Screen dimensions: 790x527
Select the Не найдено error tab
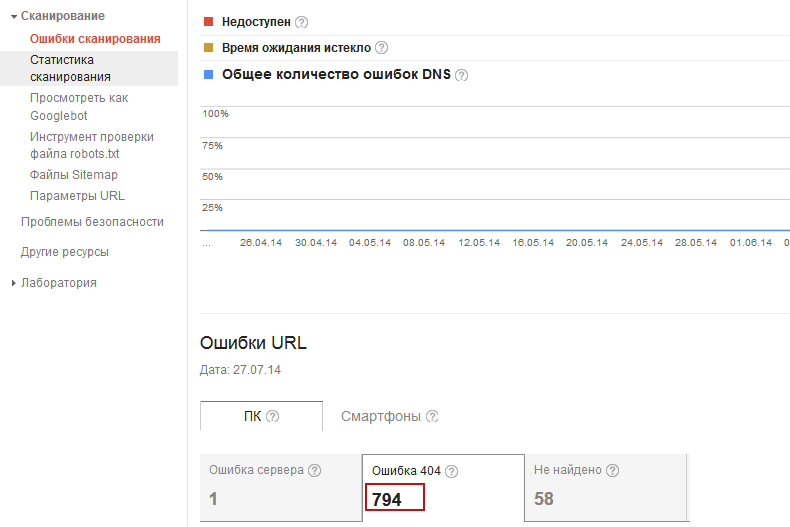pos(606,487)
